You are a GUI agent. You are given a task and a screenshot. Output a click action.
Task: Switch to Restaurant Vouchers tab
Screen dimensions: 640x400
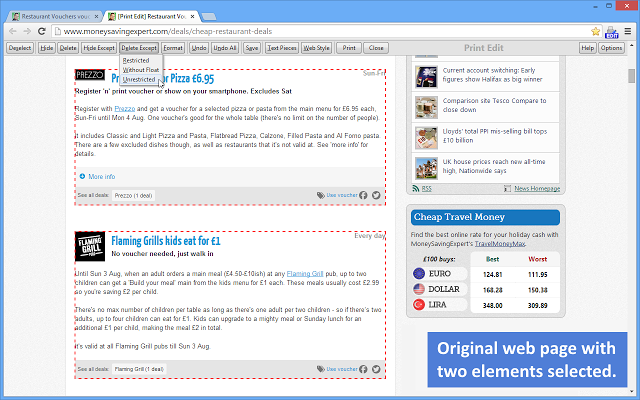coord(54,16)
